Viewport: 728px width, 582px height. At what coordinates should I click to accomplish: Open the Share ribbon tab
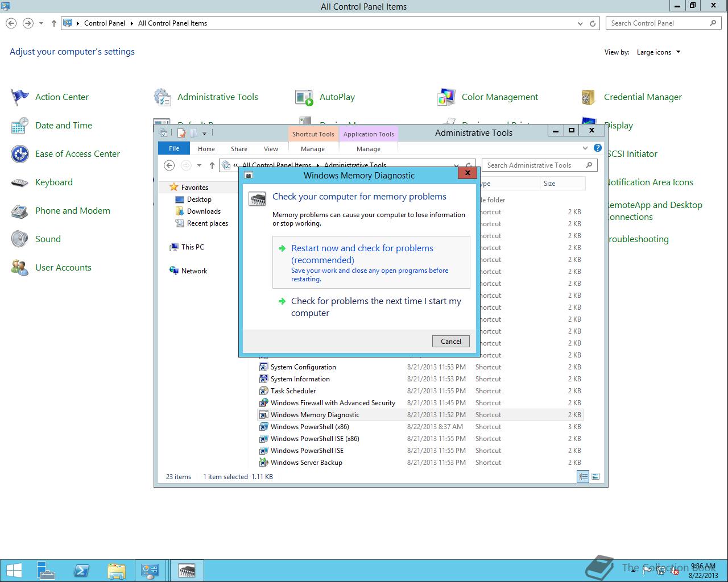point(239,149)
